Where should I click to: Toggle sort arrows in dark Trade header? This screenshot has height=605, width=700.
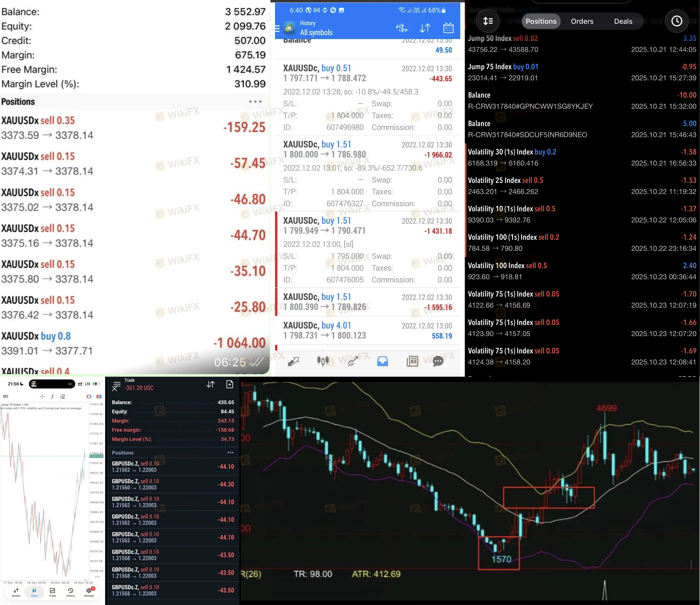(x=210, y=384)
